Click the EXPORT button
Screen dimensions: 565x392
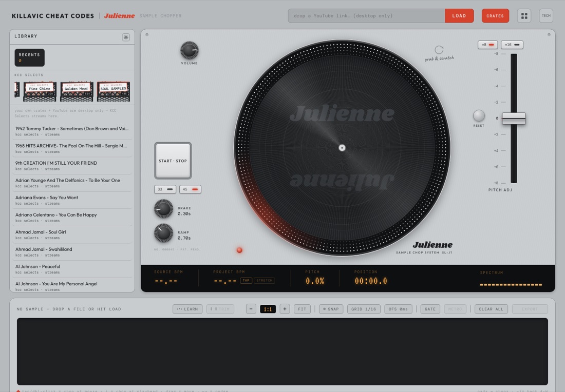(530, 309)
